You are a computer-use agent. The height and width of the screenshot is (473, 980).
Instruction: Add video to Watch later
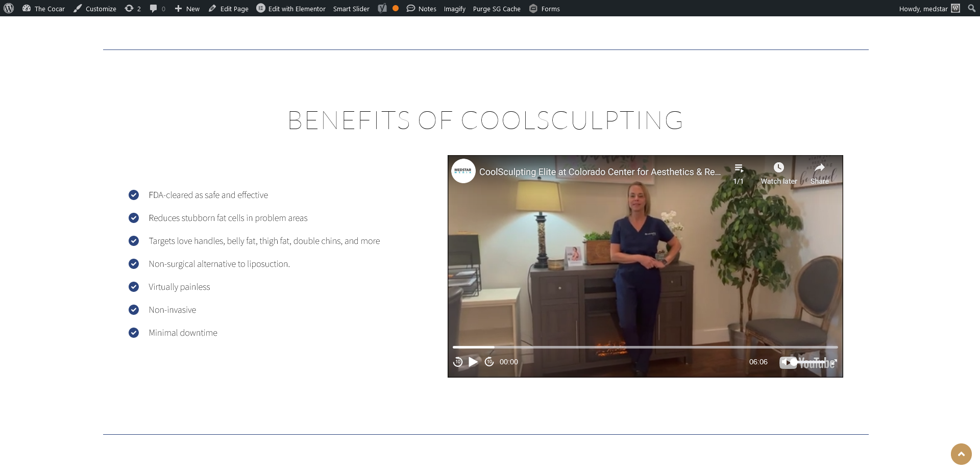[778, 173]
